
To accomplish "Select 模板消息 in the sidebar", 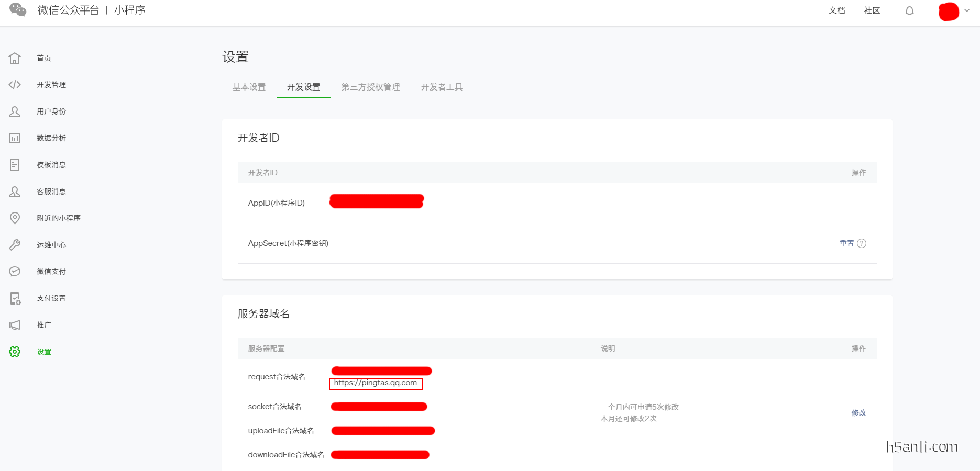I will click(x=51, y=165).
